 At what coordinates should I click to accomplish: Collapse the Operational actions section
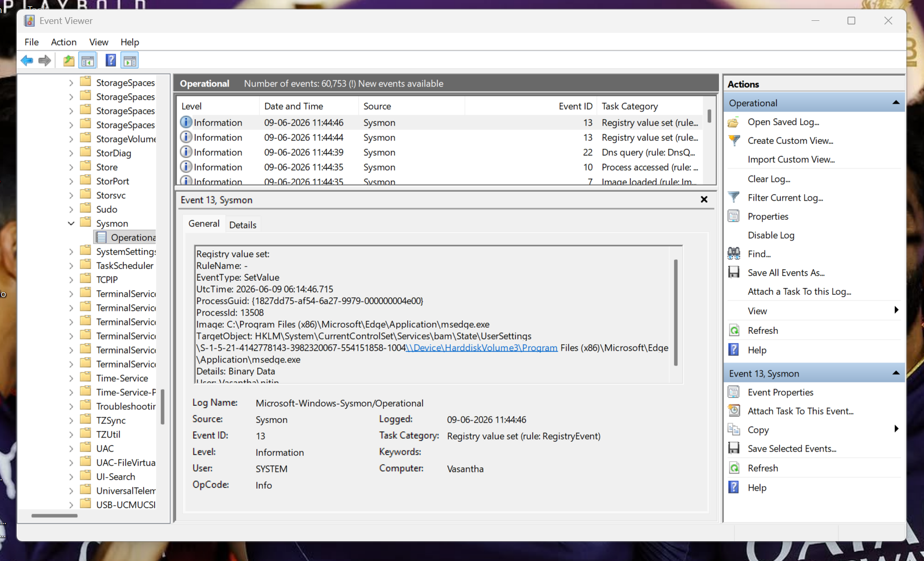[x=896, y=103]
